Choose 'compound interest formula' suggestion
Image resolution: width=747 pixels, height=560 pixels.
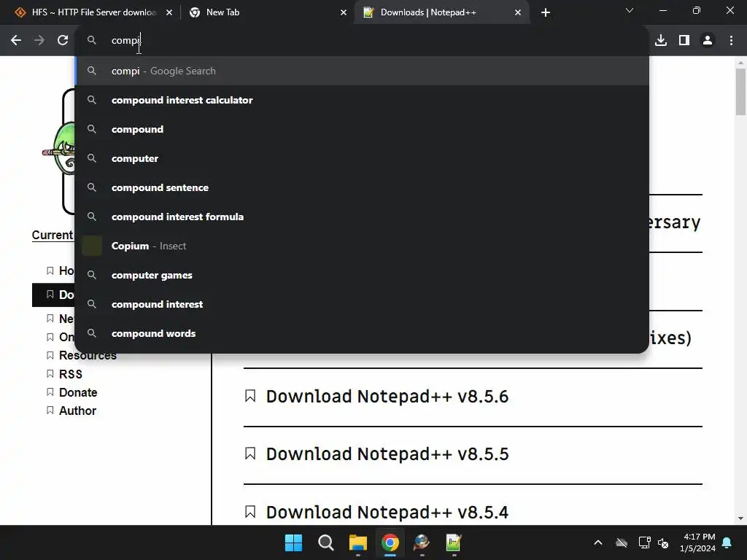pos(362,217)
